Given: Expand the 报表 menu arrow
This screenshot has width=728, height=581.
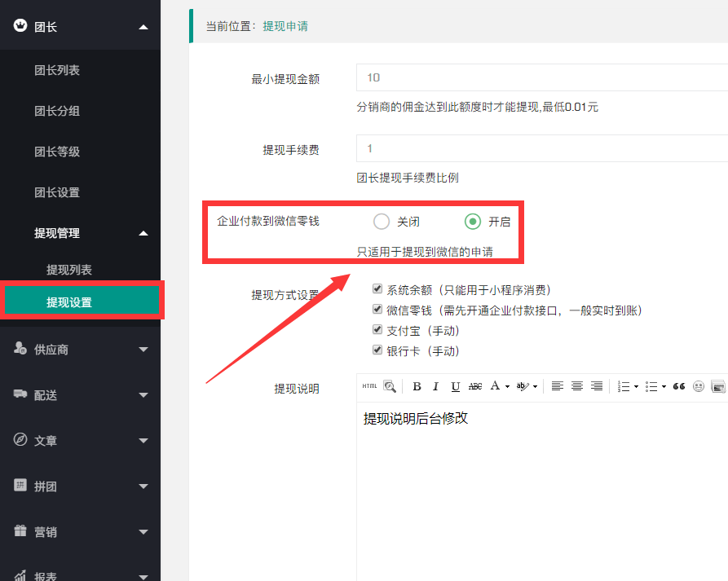Looking at the screenshot, I should (143, 577).
